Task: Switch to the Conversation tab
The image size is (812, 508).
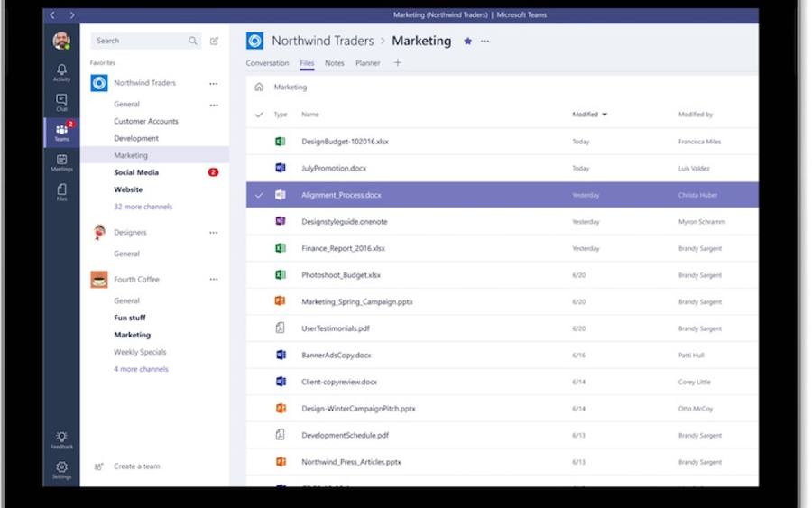Action: 267,63
